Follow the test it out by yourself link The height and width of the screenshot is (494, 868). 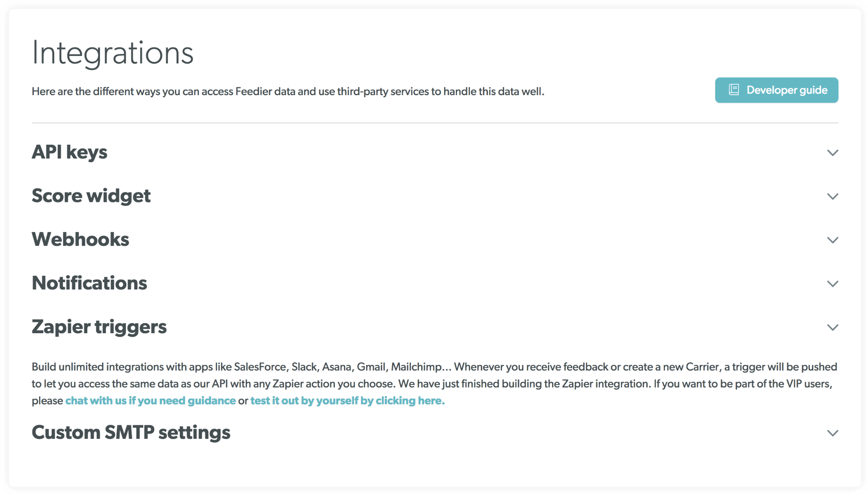[347, 401]
